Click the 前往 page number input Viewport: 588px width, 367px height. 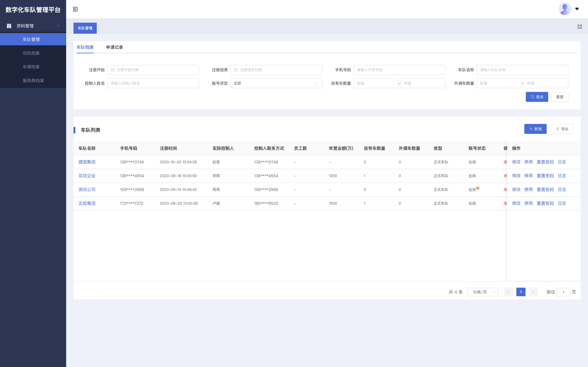(x=563, y=292)
